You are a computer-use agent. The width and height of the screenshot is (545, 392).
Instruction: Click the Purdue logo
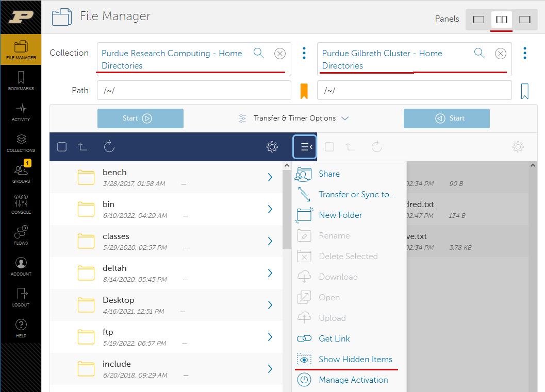[x=21, y=16]
